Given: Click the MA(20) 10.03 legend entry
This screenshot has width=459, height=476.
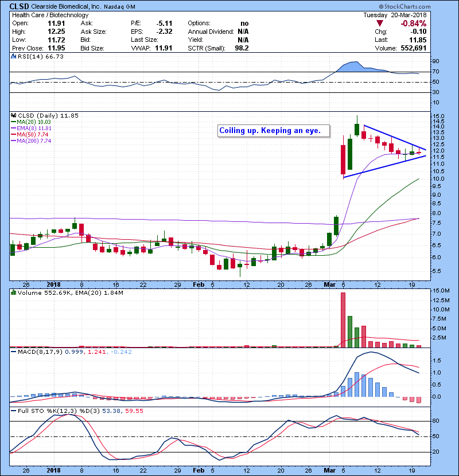Looking at the screenshot, I should point(31,122).
